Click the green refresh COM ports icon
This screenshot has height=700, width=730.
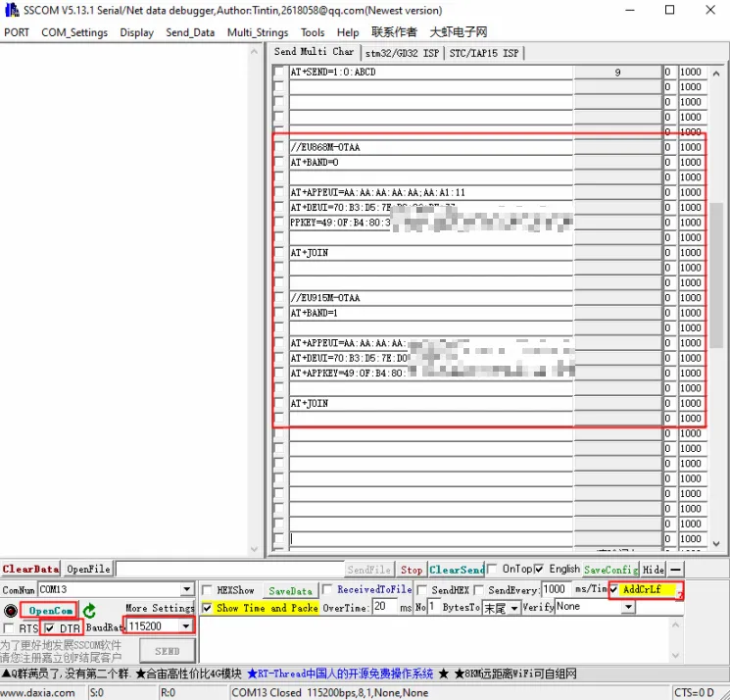89,610
